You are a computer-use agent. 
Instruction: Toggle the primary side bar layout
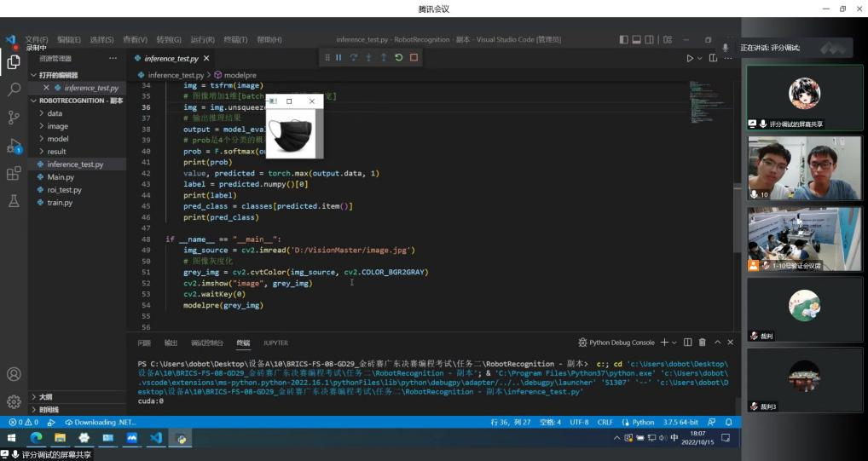tap(624, 40)
